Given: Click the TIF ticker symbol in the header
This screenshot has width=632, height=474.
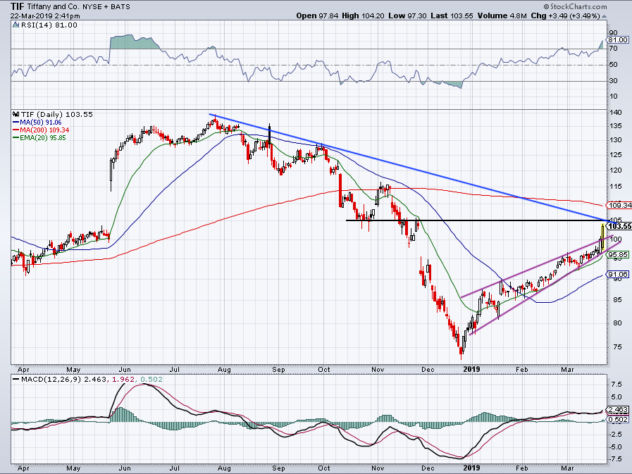Looking at the screenshot, I should [x=17, y=6].
